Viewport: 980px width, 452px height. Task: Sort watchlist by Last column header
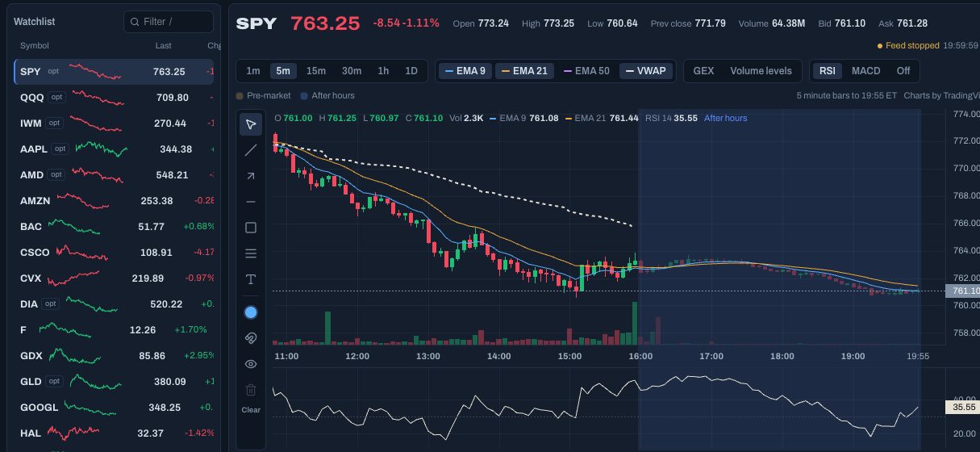pyautogui.click(x=164, y=46)
